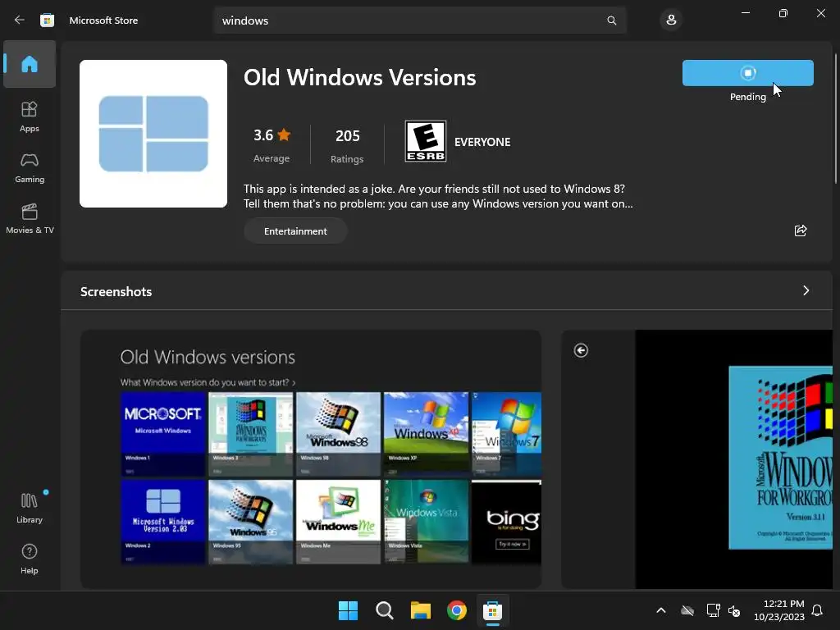
Task: Stop the pending download button
Action: coord(747,73)
